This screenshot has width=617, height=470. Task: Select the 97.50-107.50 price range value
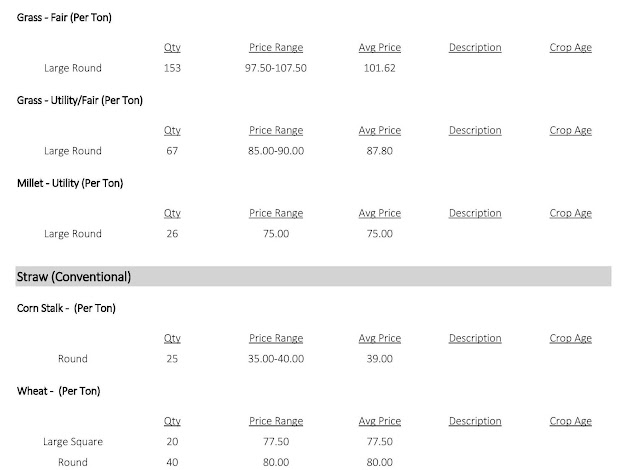(x=276, y=68)
